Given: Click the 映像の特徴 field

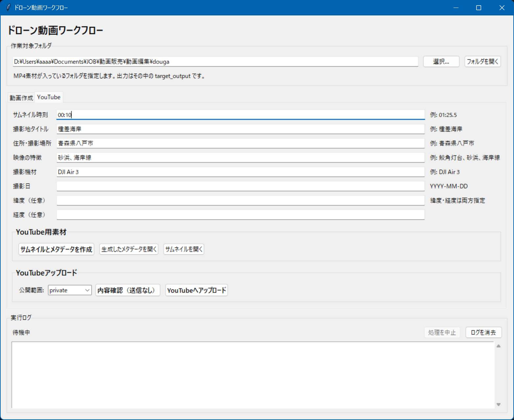Looking at the screenshot, I should 241,158.
